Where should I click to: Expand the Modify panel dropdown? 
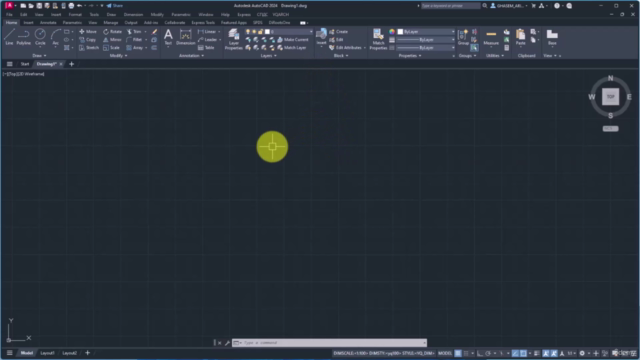[118, 56]
